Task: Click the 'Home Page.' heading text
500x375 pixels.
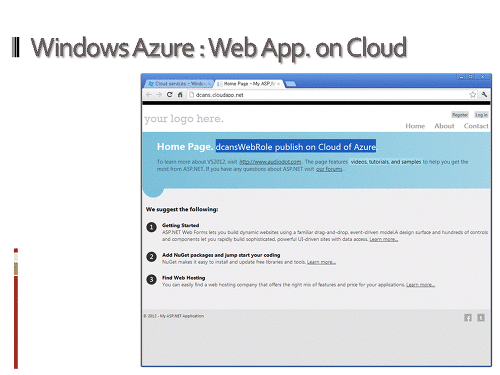Action: click(185, 147)
